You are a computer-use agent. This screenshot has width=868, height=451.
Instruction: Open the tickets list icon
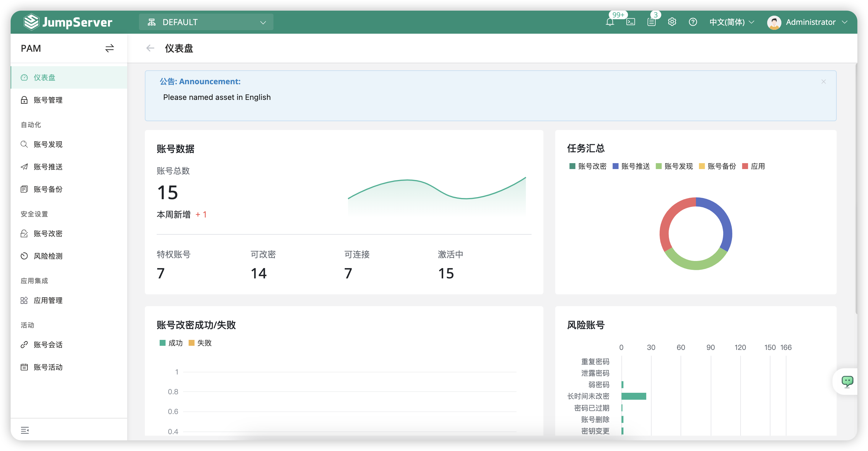[x=651, y=22]
